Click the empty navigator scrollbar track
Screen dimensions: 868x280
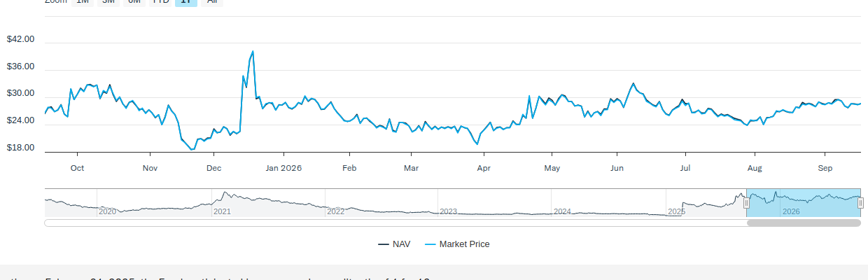395,223
